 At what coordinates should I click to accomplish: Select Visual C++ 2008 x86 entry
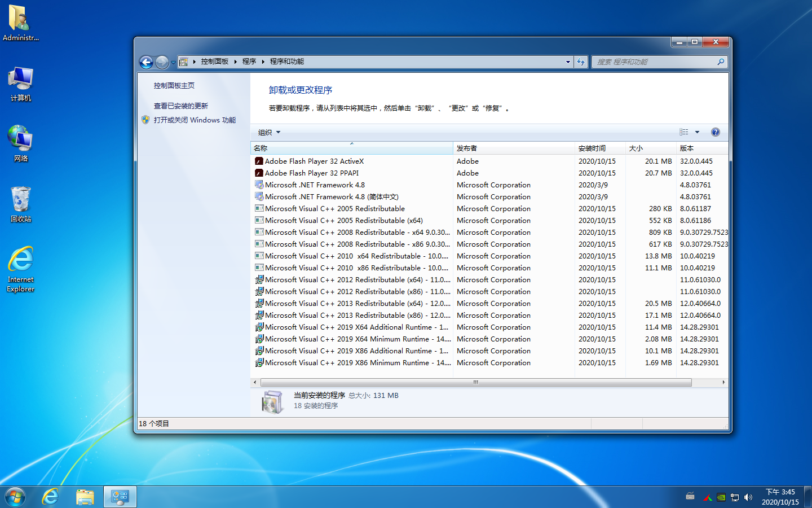click(358, 244)
